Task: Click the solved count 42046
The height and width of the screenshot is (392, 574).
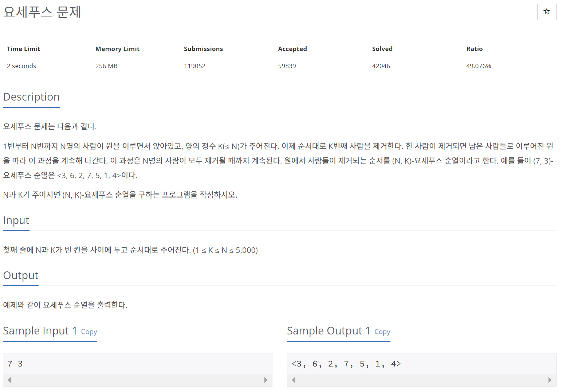Action: click(x=381, y=66)
